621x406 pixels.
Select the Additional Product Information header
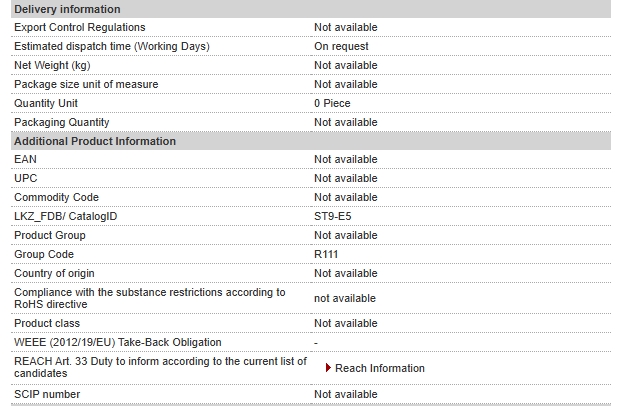click(x=311, y=141)
